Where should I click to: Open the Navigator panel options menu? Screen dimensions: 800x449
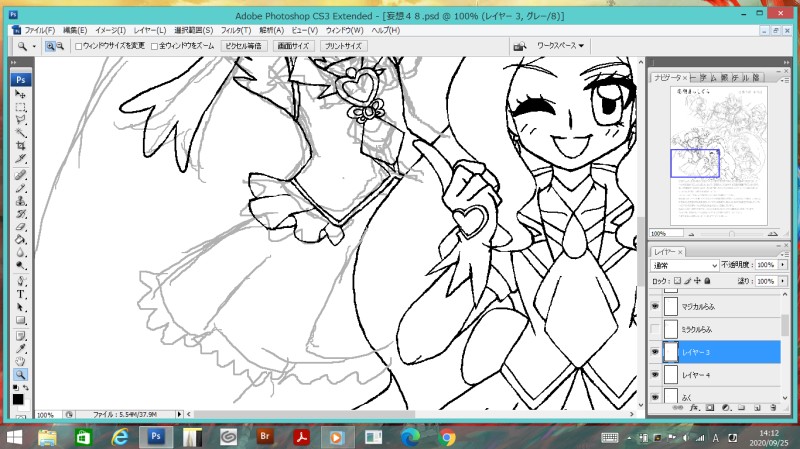pos(783,81)
